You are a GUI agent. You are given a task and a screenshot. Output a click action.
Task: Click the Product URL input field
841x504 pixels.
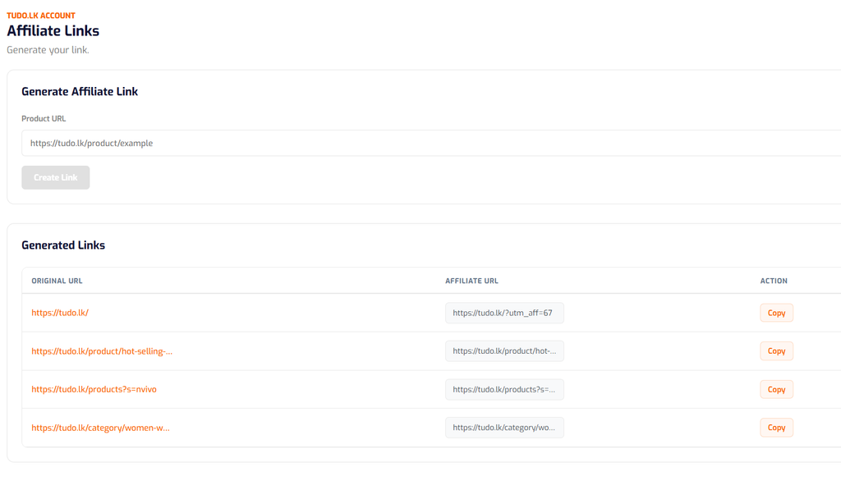pos(431,143)
